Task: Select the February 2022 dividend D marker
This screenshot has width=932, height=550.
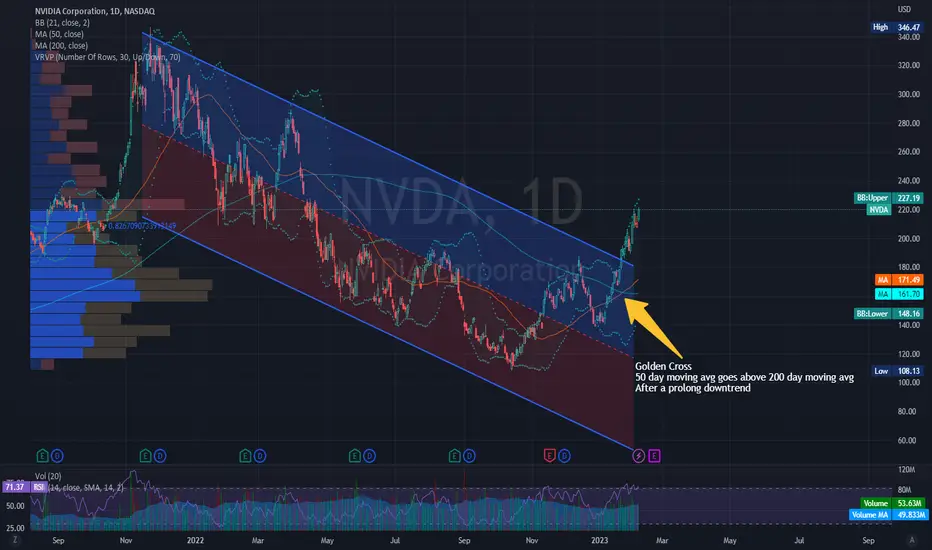Action: point(260,456)
